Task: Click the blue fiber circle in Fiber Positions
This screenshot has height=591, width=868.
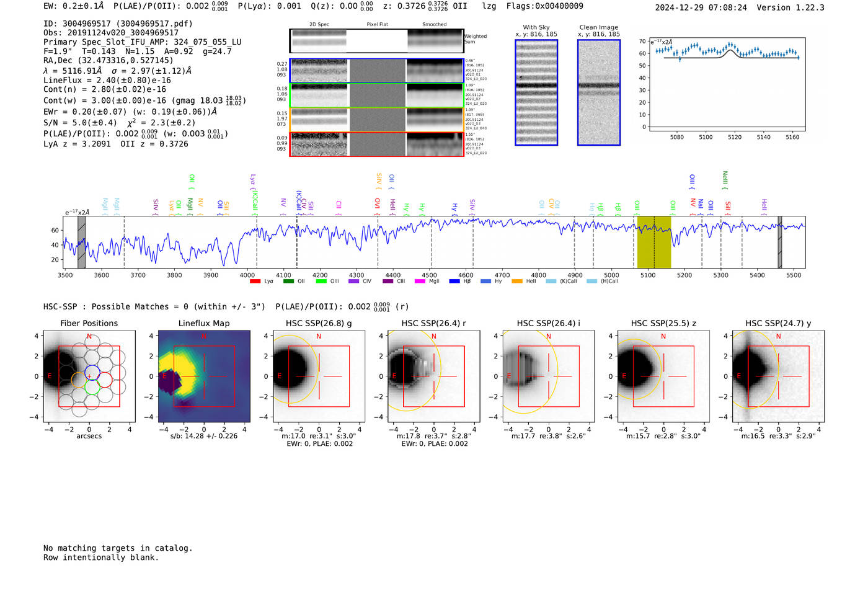Action: coord(92,372)
